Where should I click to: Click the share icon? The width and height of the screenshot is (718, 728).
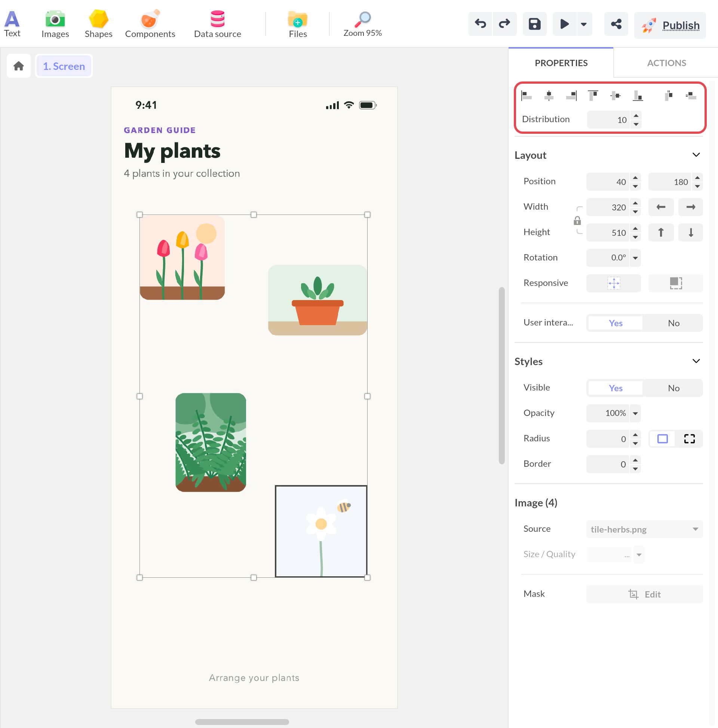(x=616, y=24)
